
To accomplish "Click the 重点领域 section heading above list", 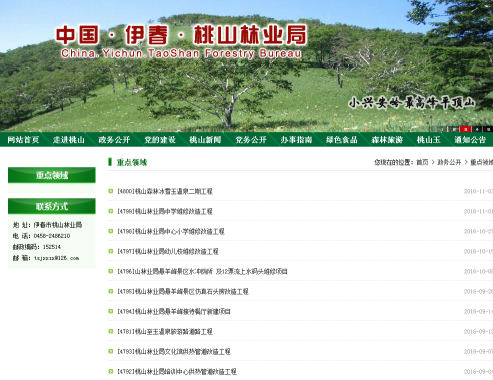I will (x=132, y=162).
